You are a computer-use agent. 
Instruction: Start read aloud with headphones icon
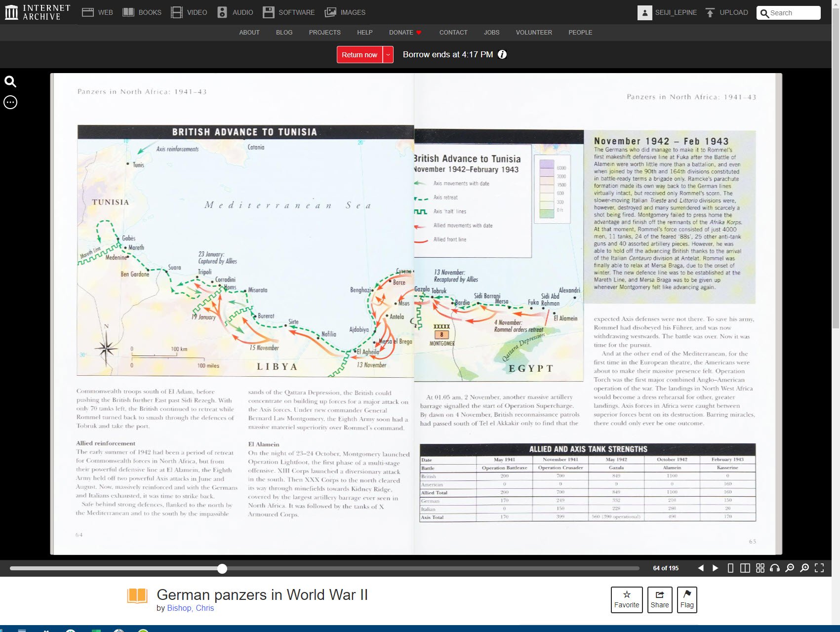[775, 568]
